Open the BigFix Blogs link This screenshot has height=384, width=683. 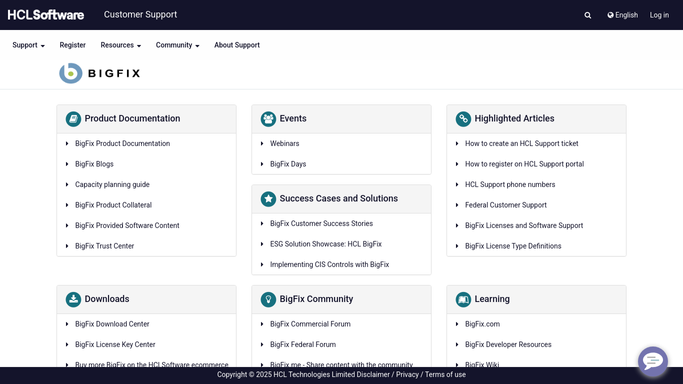point(94,164)
